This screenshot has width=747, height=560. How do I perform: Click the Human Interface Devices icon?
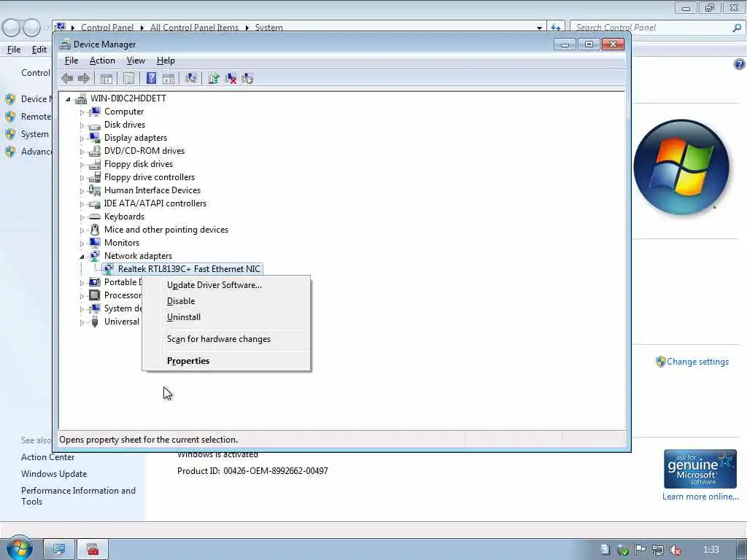click(95, 190)
